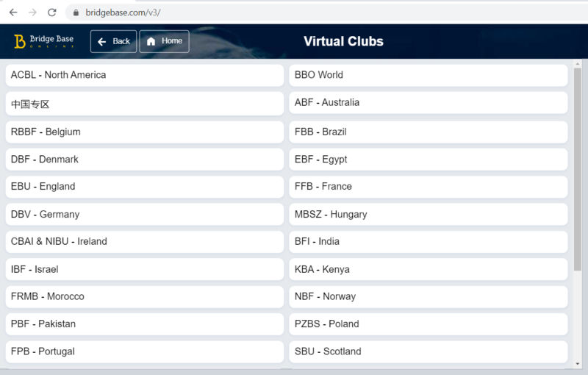Open ABF - Australia club
588x375 pixels.
coord(429,102)
